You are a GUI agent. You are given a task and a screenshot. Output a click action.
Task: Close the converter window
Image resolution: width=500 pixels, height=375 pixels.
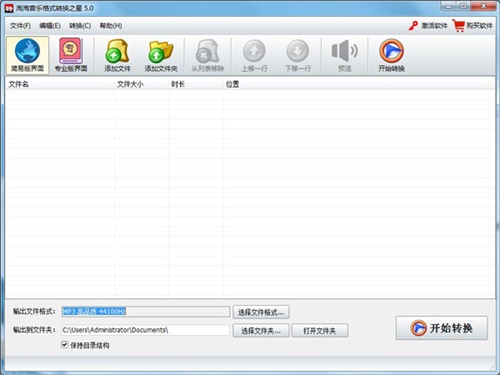coord(484,6)
